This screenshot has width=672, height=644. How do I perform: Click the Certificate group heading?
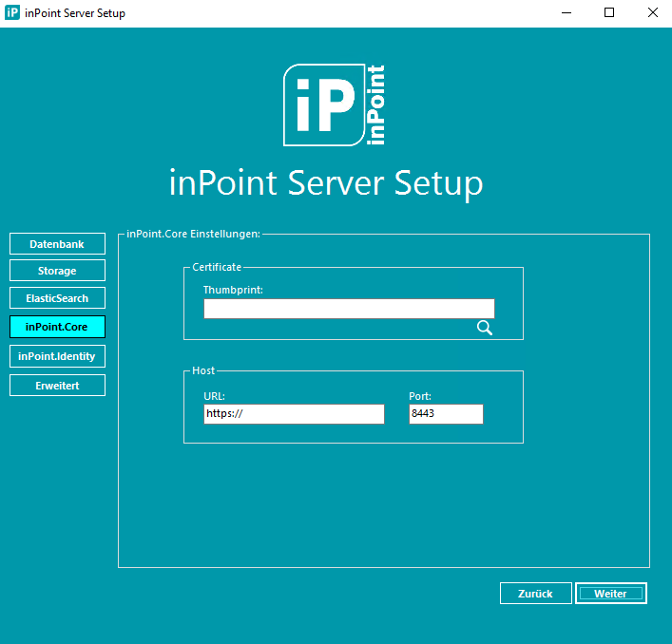click(217, 267)
